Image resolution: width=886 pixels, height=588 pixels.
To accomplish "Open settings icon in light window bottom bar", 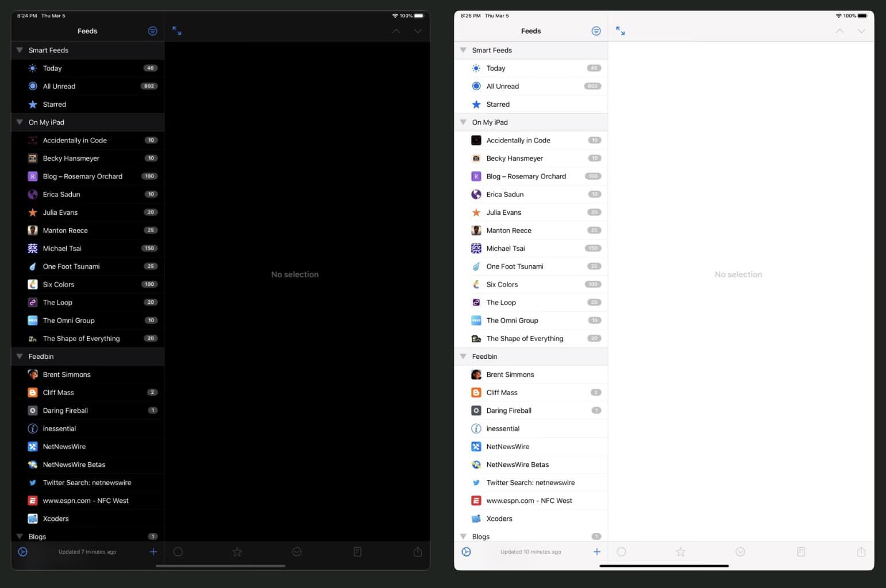I will (x=466, y=552).
